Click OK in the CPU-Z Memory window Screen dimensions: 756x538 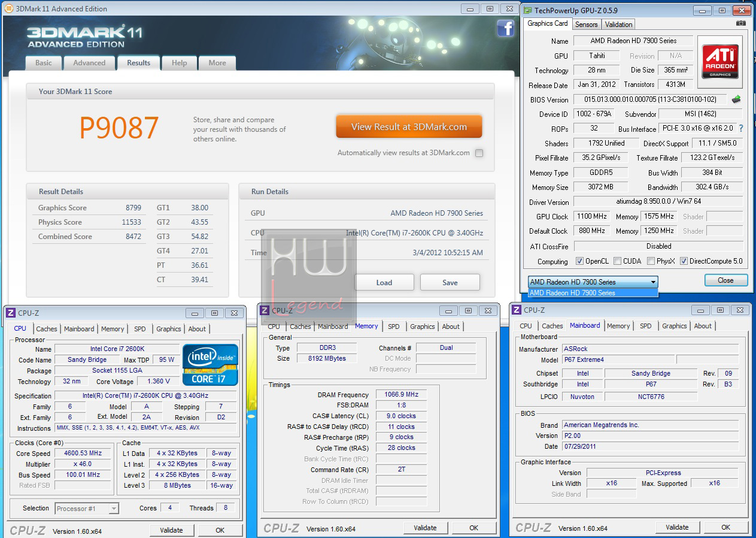tap(474, 528)
